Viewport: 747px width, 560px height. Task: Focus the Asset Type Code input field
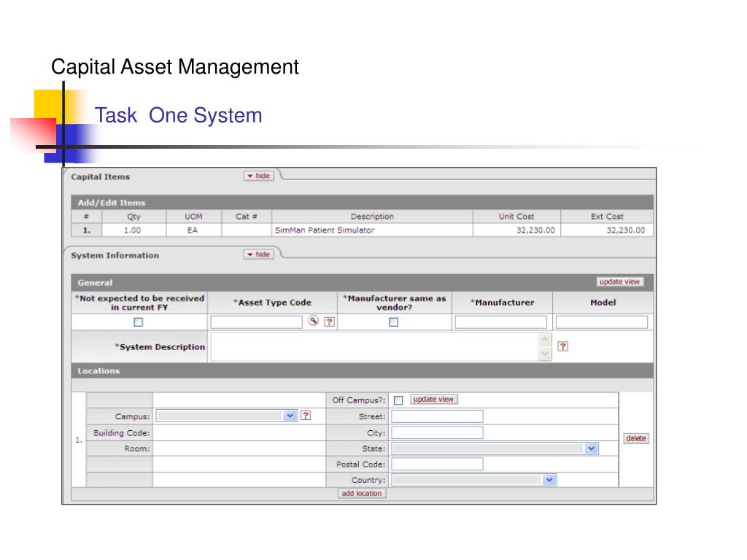[x=256, y=322]
